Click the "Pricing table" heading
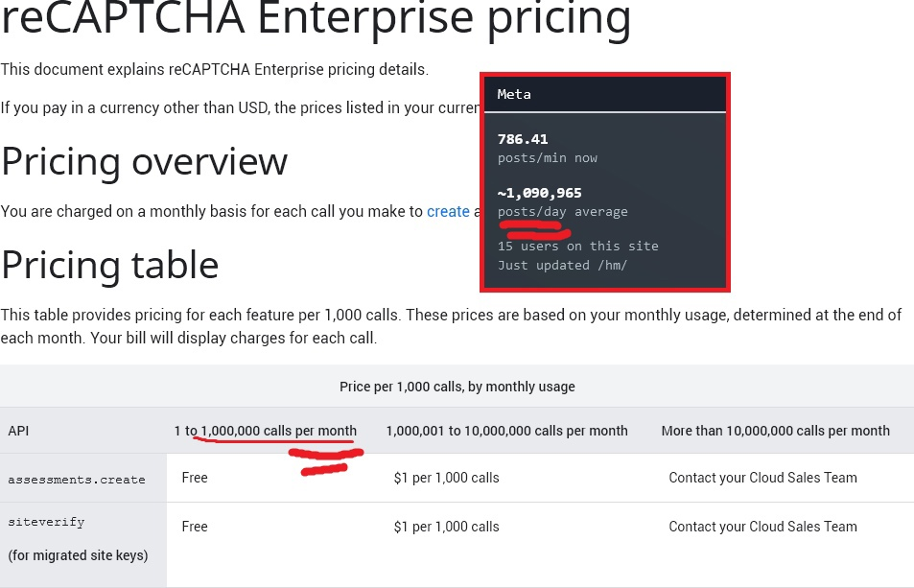Viewport: 914px width, 588px height. [110, 265]
